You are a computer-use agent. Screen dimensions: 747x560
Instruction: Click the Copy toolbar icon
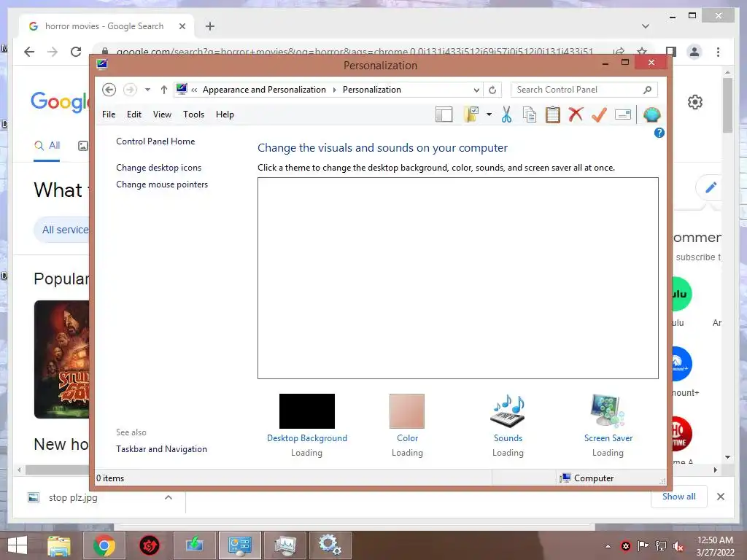(x=530, y=114)
